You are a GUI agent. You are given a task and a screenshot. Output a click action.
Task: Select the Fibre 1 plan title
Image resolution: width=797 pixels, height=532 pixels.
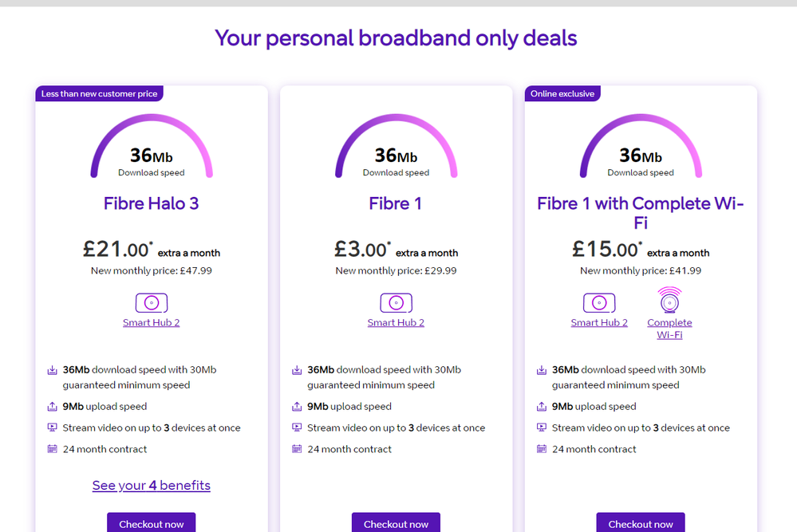[396, 203]
